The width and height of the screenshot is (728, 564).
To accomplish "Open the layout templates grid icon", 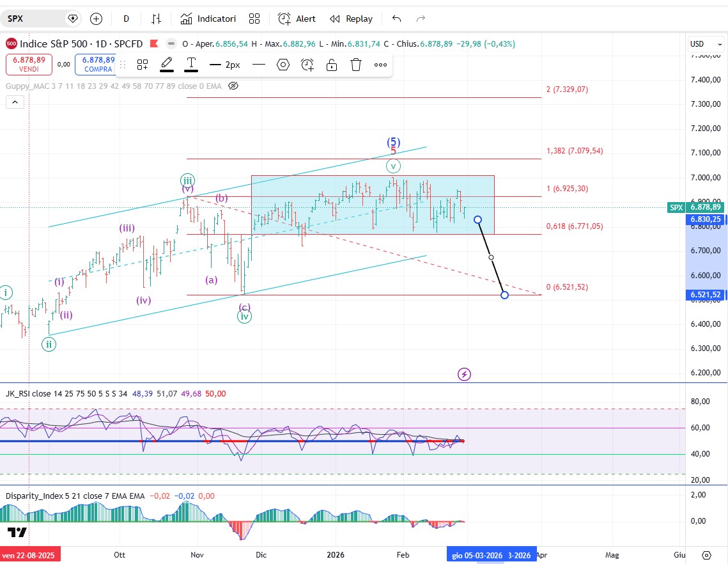I will coord(254,19).
